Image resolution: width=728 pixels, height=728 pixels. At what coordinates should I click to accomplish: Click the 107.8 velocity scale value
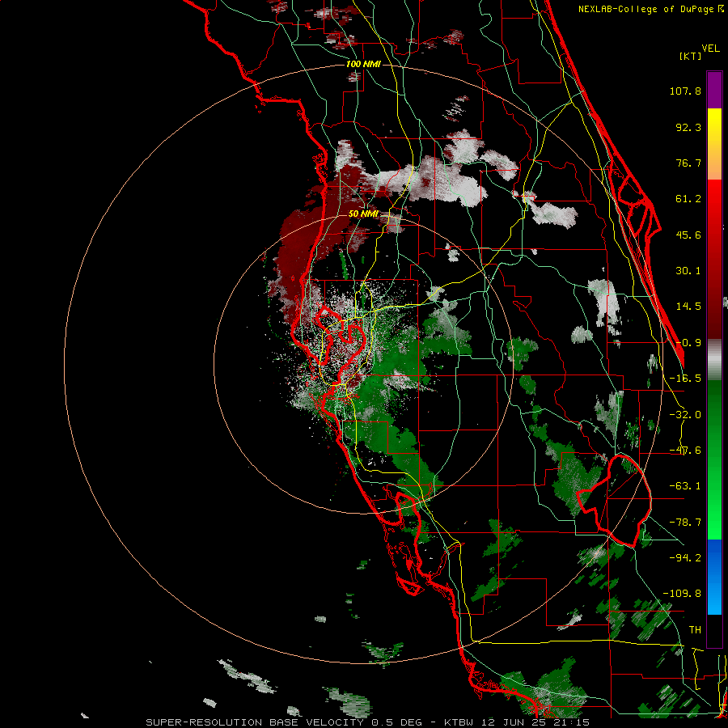(x=685, y=91)
